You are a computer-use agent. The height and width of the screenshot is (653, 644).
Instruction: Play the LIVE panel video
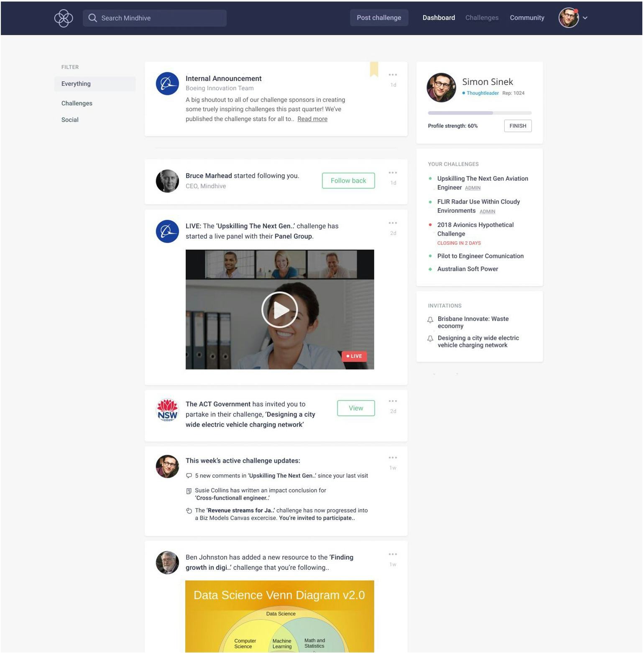[279, 309]
